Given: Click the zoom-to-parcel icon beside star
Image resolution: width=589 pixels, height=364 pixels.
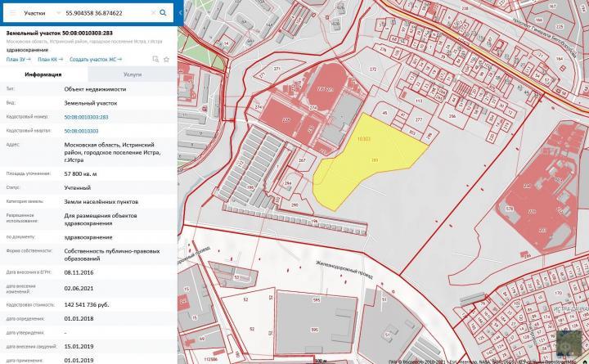Looking at the screenshot, I should [x=155, y=59].
